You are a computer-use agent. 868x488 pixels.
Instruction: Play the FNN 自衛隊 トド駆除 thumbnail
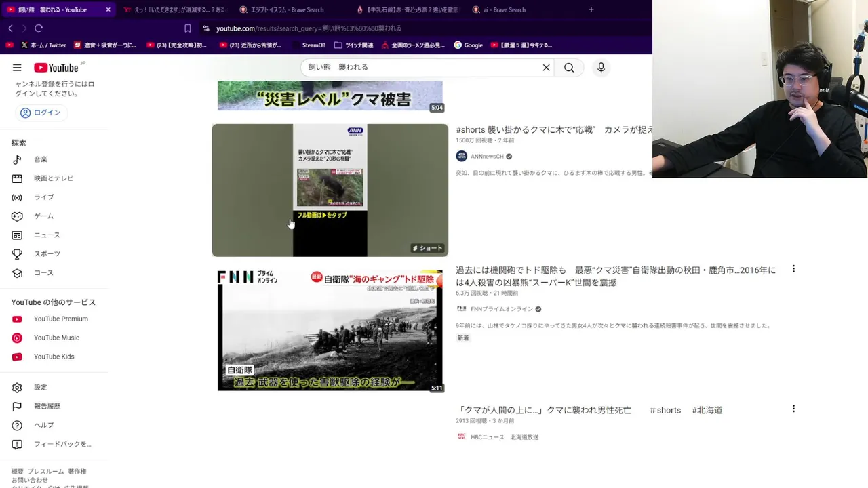click(x=330, y=330)
